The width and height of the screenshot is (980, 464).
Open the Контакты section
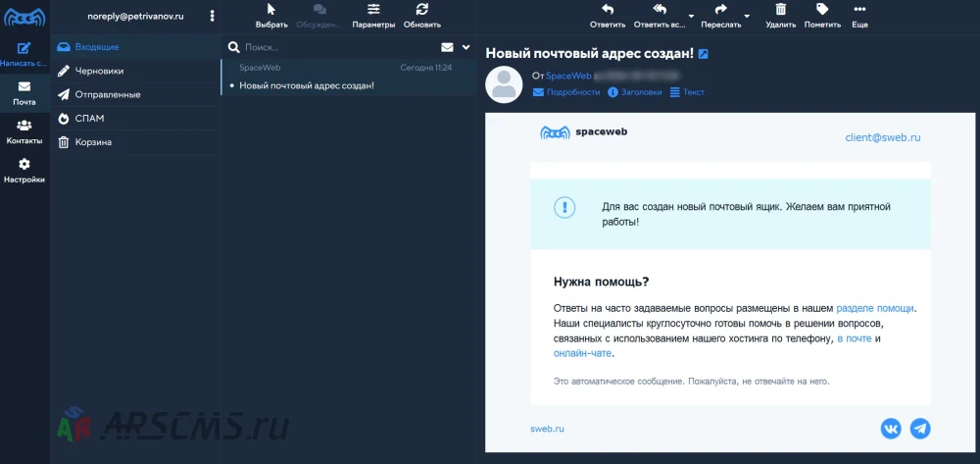pos(24,132)
